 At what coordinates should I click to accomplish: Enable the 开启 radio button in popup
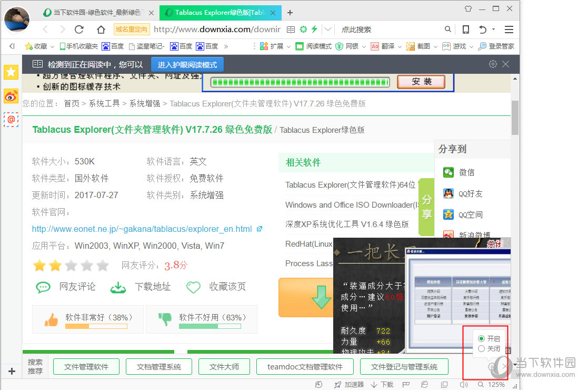click(x=482, y=338)
